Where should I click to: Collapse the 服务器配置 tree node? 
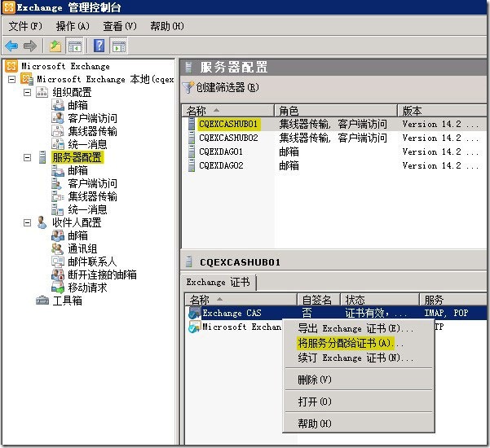tap(27, 157)
